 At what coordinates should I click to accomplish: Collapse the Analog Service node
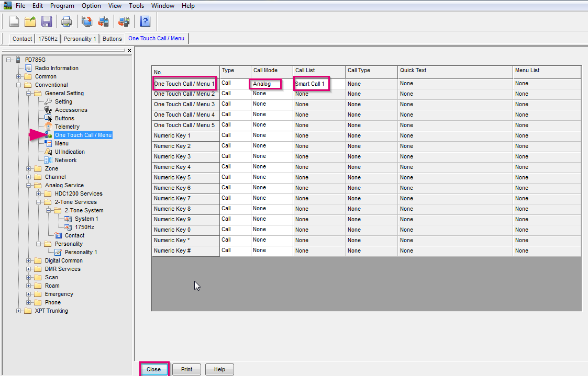click(28, 185)
